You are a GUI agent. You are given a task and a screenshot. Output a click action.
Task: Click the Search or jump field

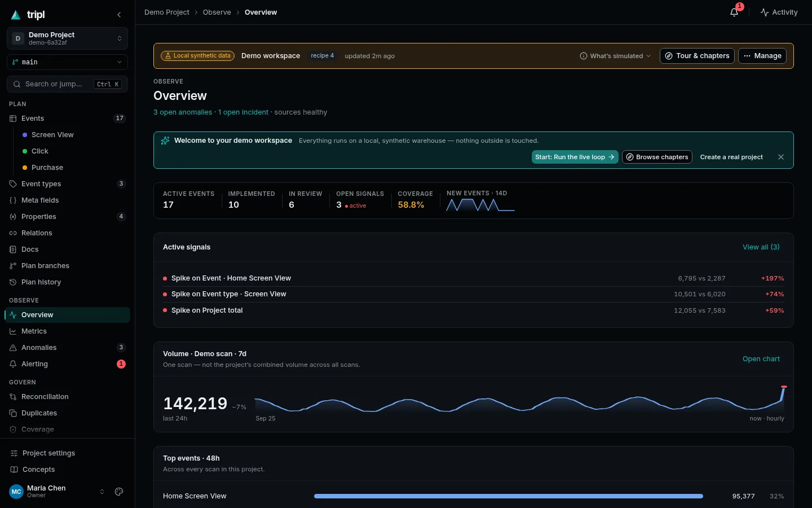[67, 84]
